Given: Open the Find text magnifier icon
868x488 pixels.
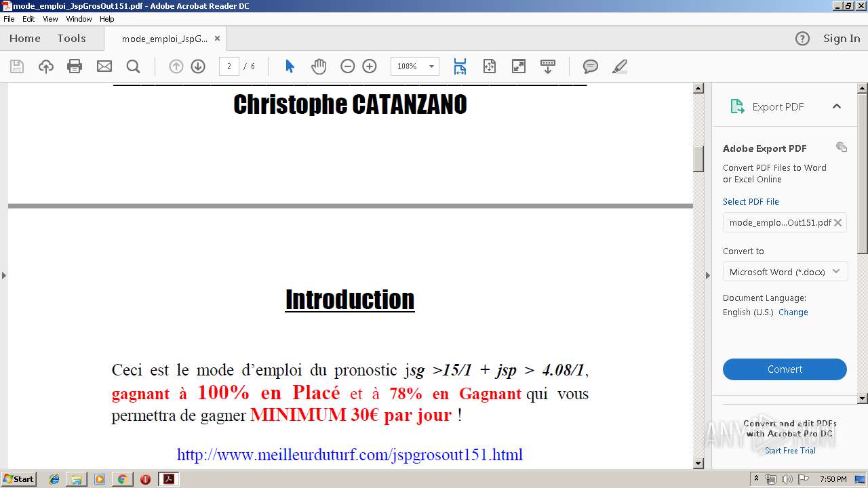Looking at the screenshot, I should click(x=133, y=66).
